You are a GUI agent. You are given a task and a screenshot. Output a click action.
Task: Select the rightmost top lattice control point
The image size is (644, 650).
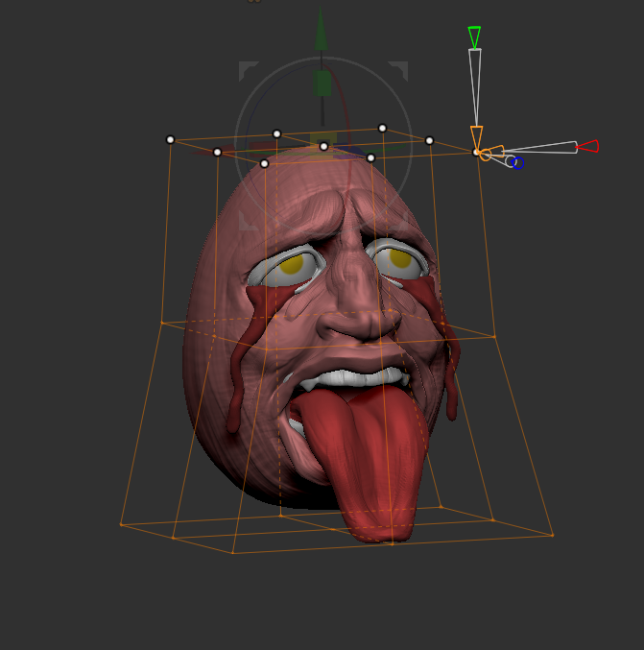tap(429, 140)
